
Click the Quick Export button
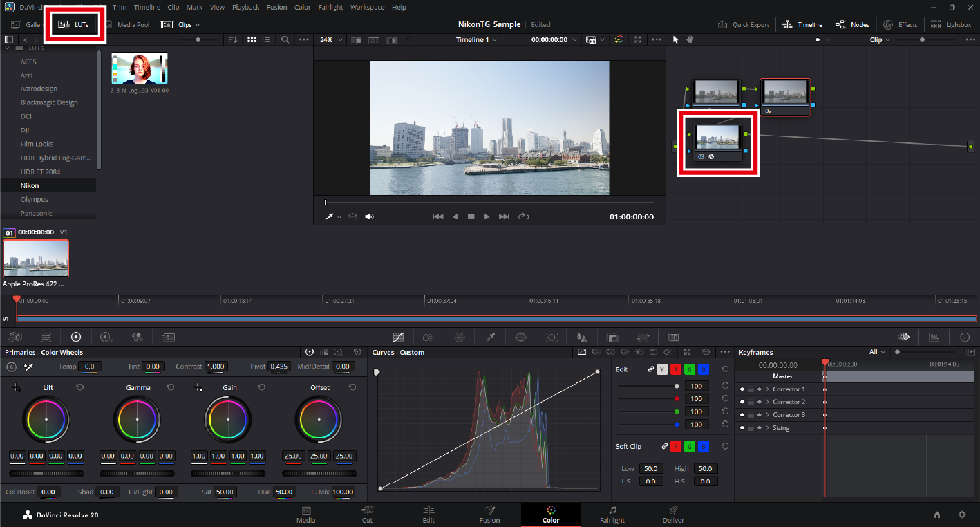point(744,24)
